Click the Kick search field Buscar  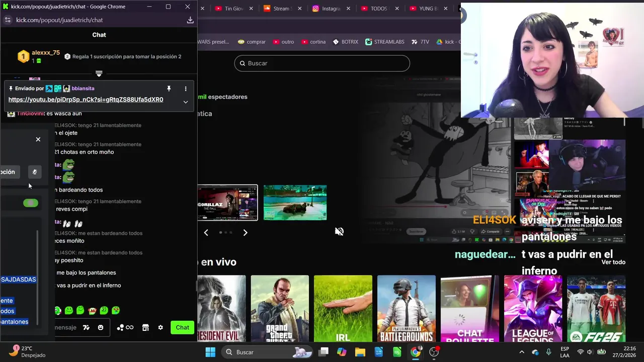pos(322,63)
